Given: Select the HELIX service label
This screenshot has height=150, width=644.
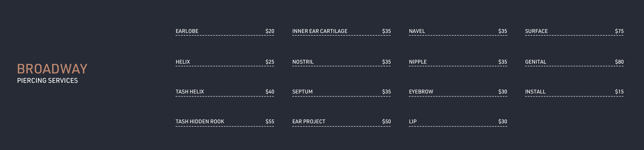Looking at the screenshot, I should coord(183,62).
